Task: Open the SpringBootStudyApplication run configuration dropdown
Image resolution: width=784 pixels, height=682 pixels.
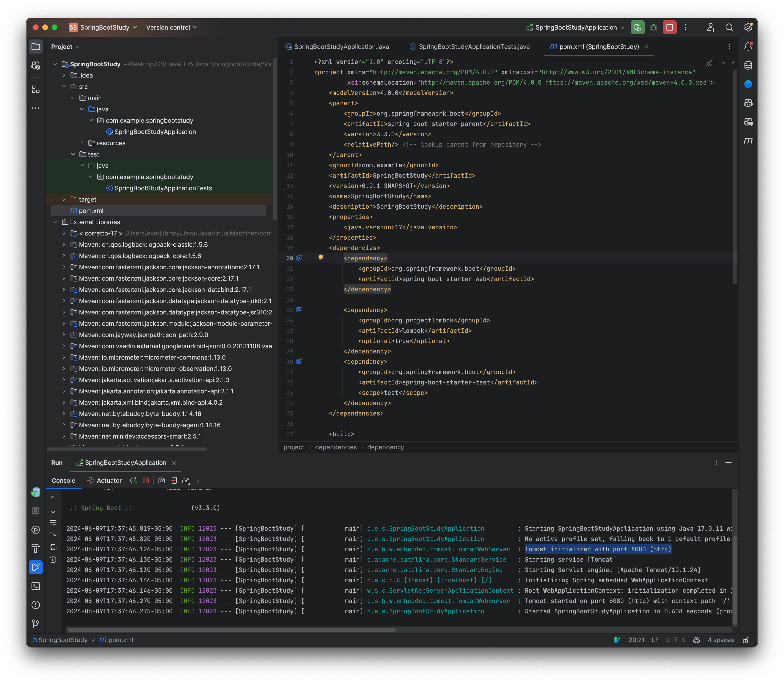Action: click(622, 27)
